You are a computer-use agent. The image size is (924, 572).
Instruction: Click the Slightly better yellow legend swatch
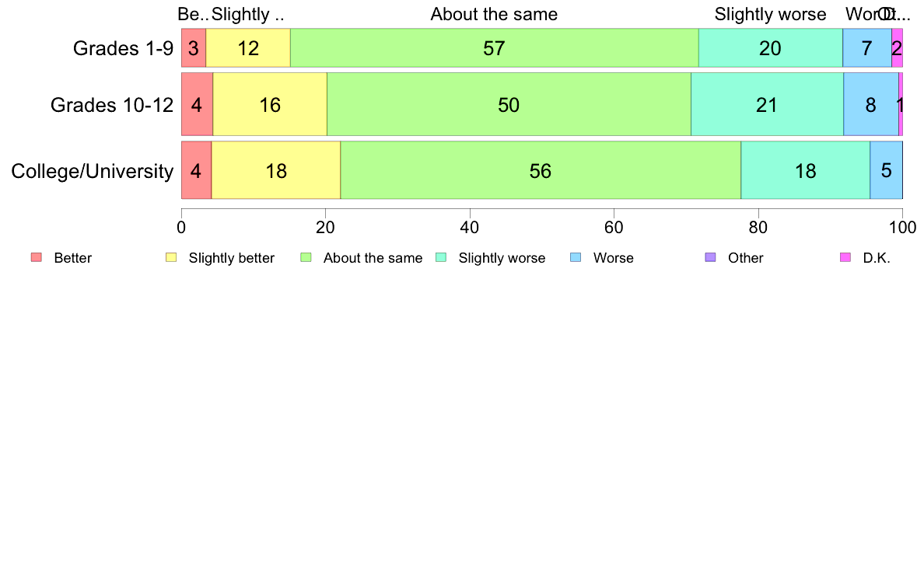pos(171,257)
